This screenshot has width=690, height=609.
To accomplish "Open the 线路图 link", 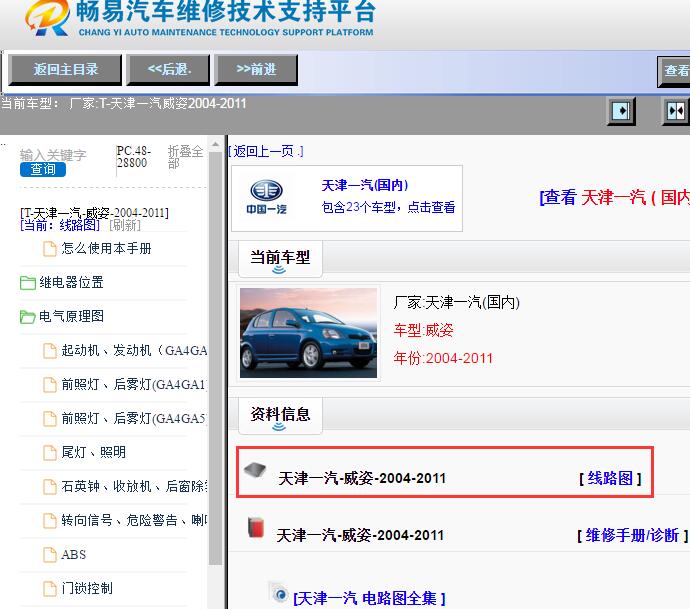I will click(610, 478).
